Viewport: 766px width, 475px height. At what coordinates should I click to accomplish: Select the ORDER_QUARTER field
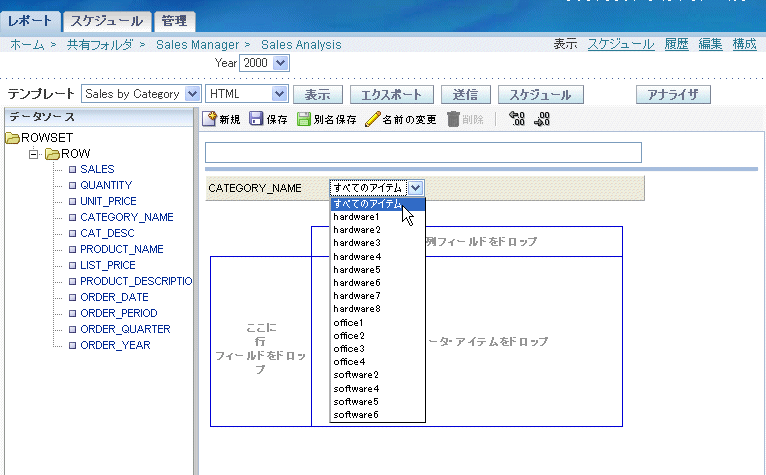point(125,329)
